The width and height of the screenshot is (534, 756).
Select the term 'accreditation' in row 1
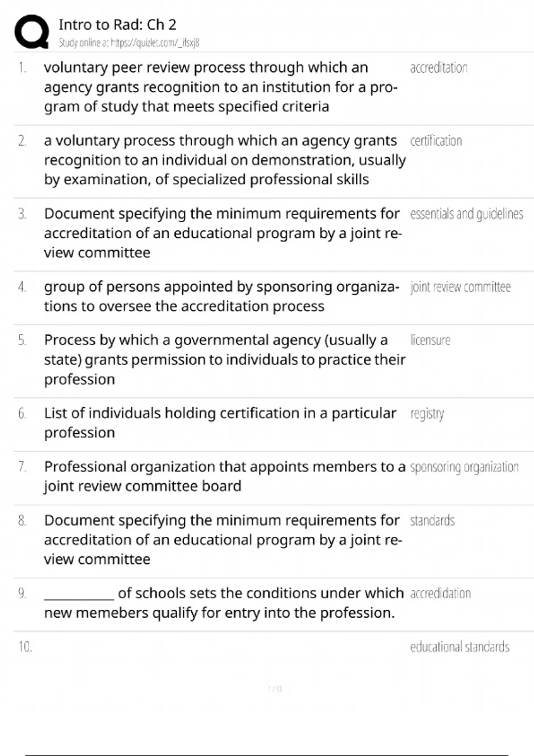point(438,68)
